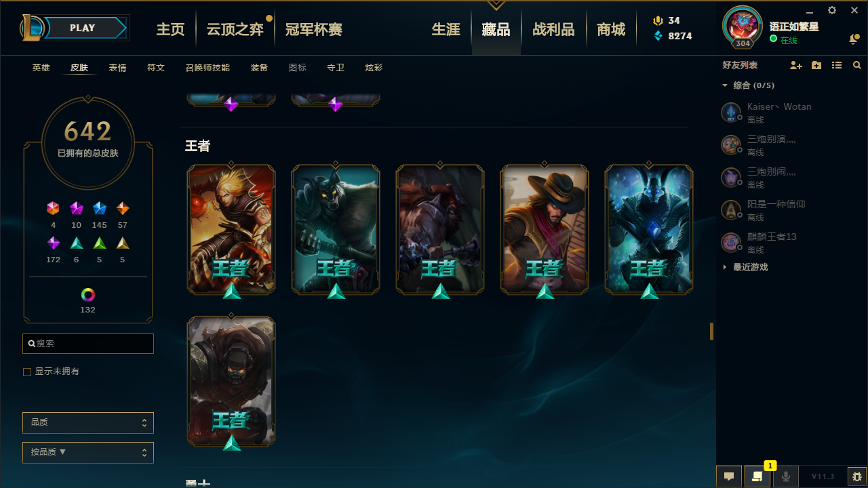
Task: Open the notification bell icon
Action: click(853, 40)
